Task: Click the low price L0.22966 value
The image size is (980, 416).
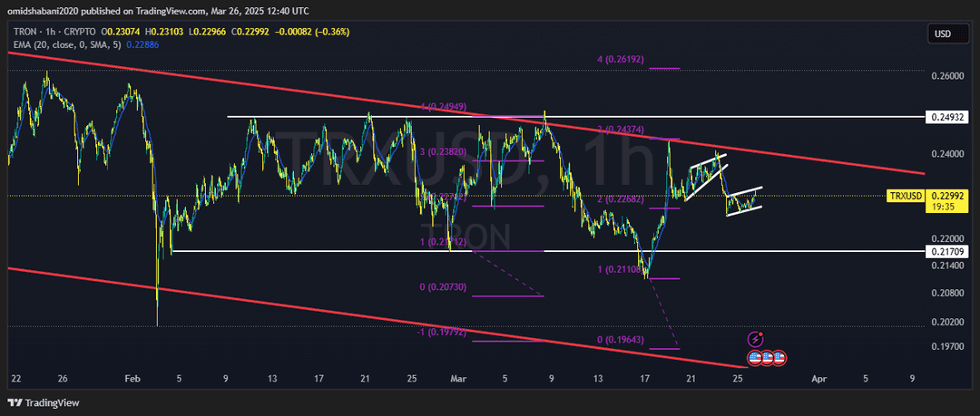Action: 208,31
